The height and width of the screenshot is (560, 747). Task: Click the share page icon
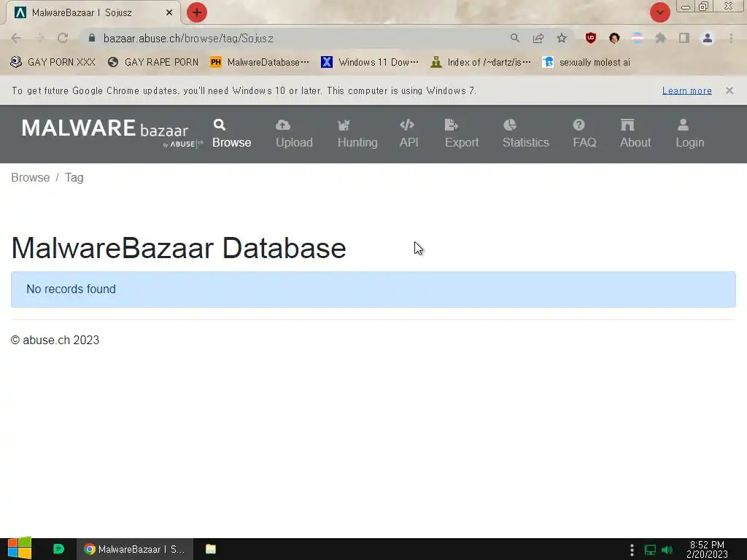click(538, 38)
